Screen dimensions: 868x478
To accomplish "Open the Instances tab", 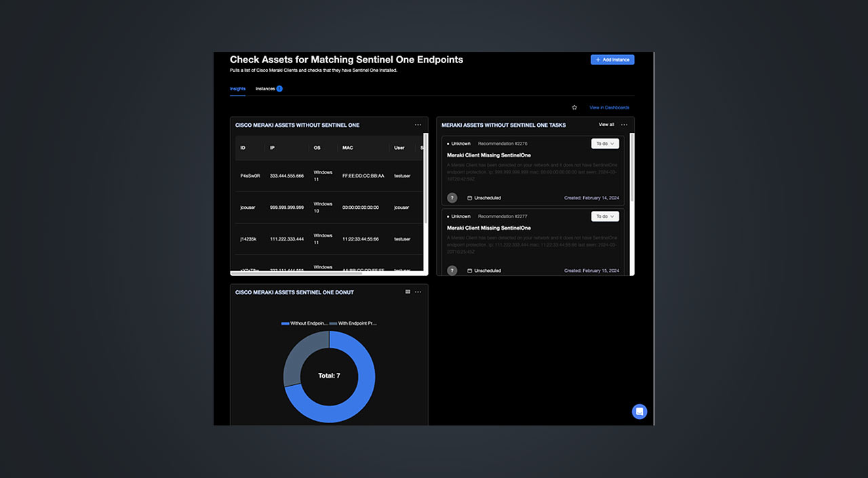I will 269,89.
